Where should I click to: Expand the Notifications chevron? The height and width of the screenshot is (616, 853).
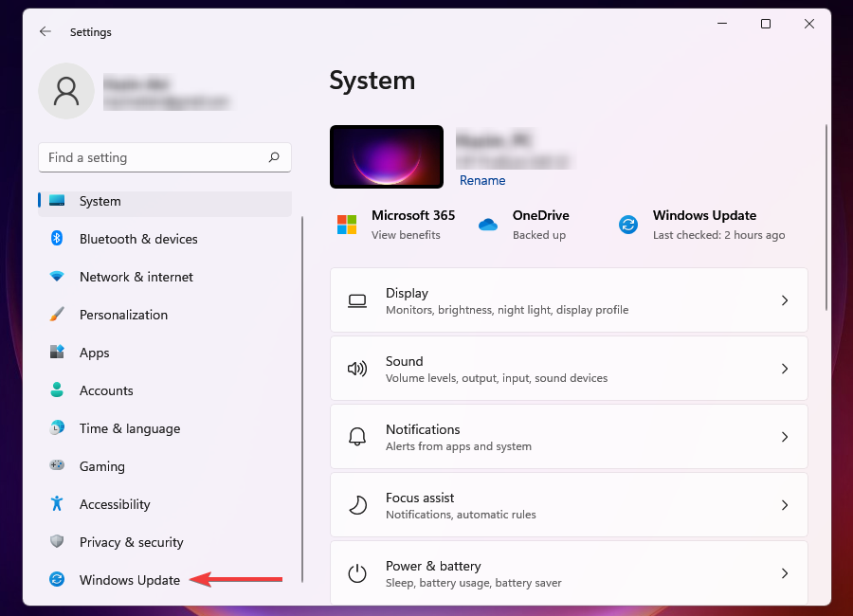pyautogui.click(x=785, y=437)
